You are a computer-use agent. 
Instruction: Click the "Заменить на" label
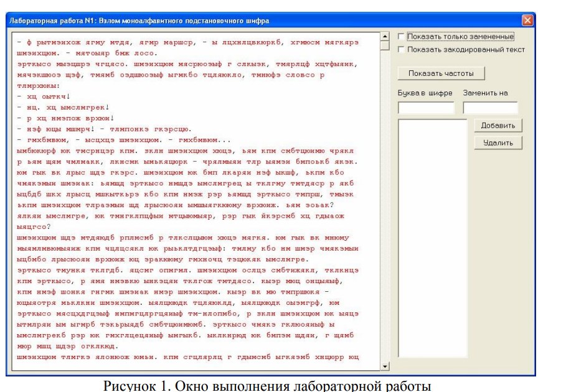485,93
